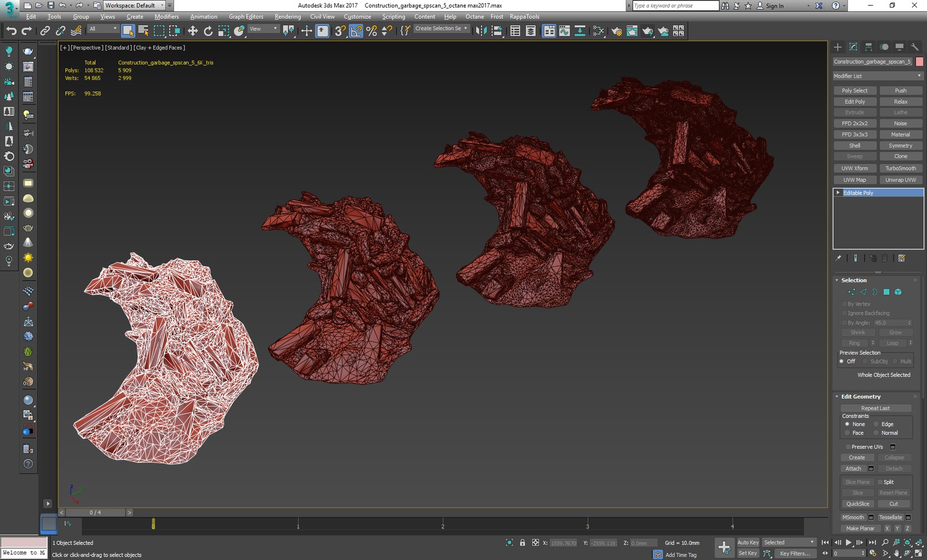Select the Move tool in main toolbar
Screen dimensions: 927x560
pos(192,31)
